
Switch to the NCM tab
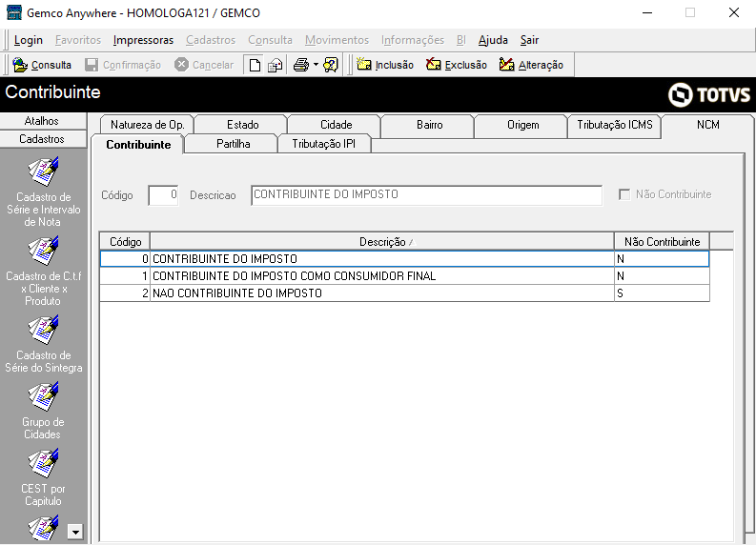tap(707, 125)
